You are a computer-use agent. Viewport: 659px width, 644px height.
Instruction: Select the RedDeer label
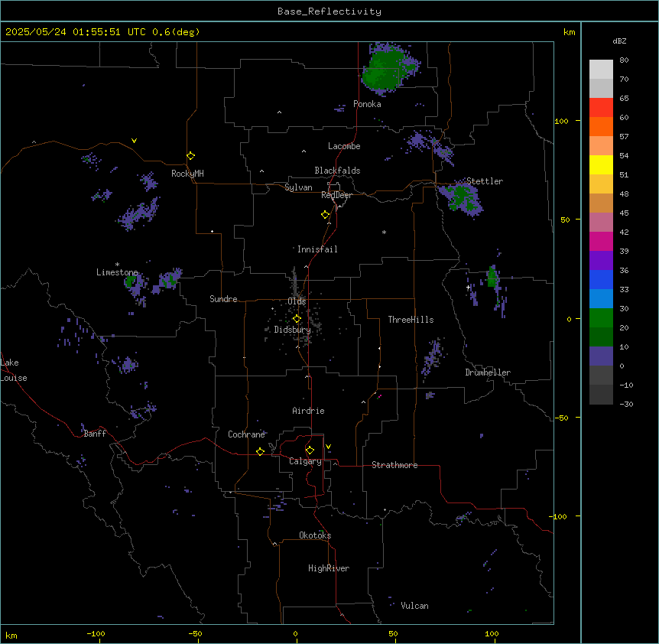pyautogui.click(x=336, y=195)
